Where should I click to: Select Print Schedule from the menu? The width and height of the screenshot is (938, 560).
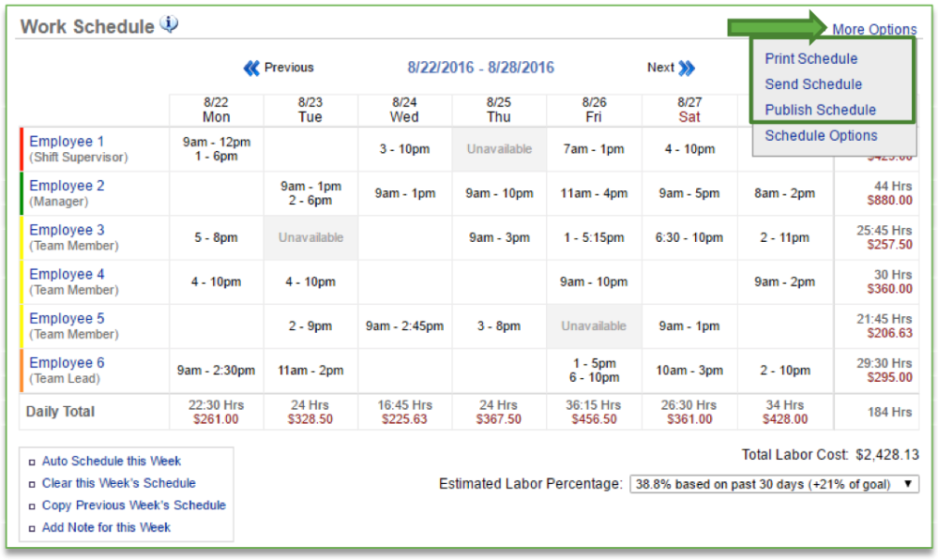(810, 58)
